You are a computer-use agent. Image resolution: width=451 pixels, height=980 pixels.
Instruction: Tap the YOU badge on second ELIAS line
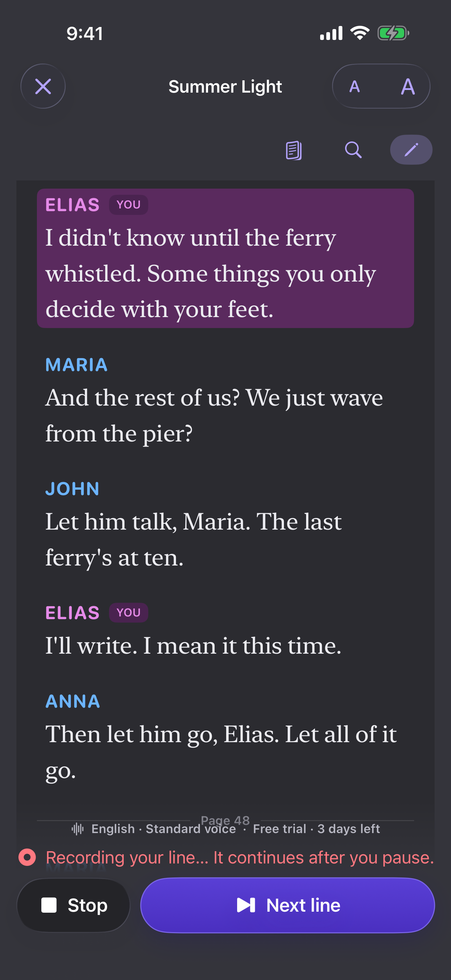point(128,612)
